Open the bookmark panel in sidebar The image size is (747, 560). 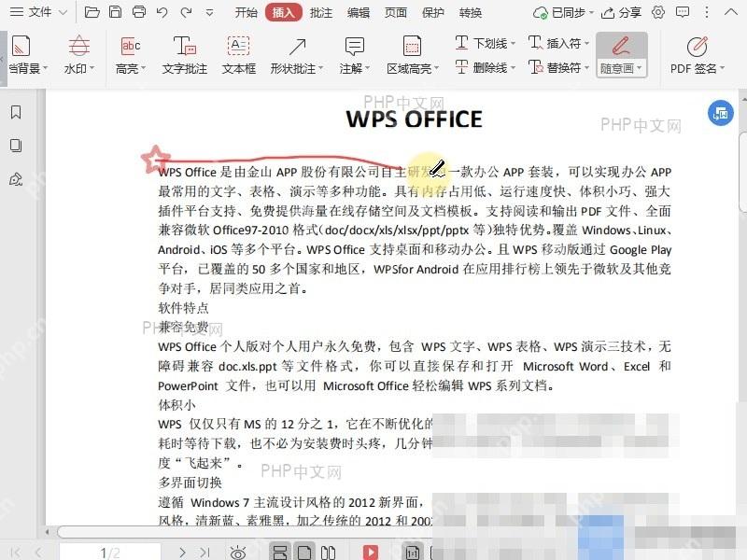(16, 112)
